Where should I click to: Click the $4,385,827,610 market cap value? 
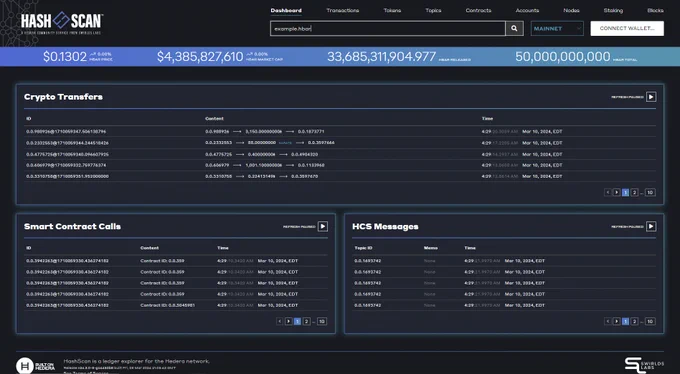(200, 57)
